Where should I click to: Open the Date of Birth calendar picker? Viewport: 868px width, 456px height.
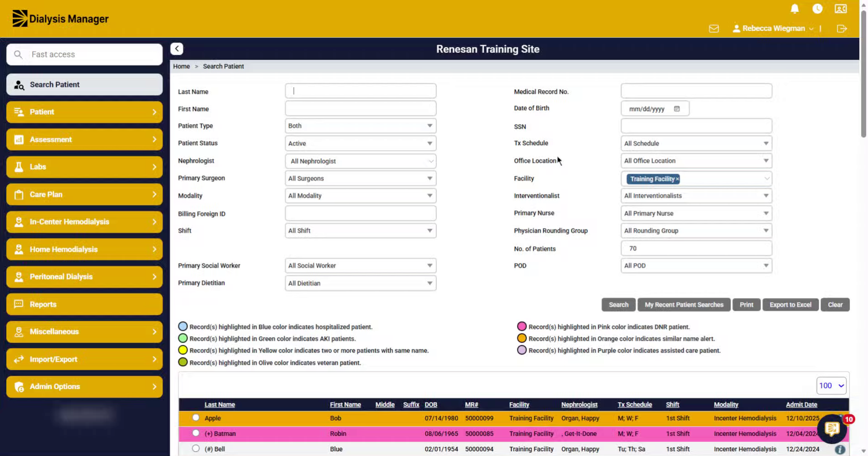point(677,109)
